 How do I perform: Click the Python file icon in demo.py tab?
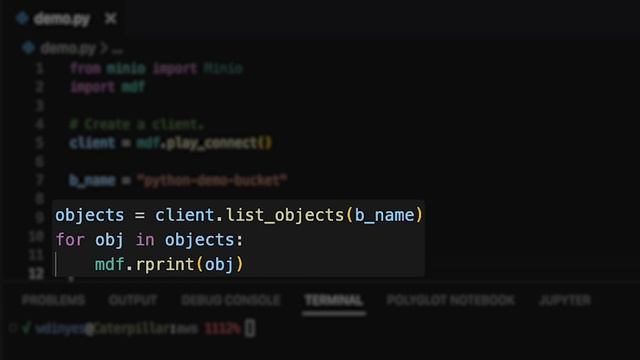[23, 18]
